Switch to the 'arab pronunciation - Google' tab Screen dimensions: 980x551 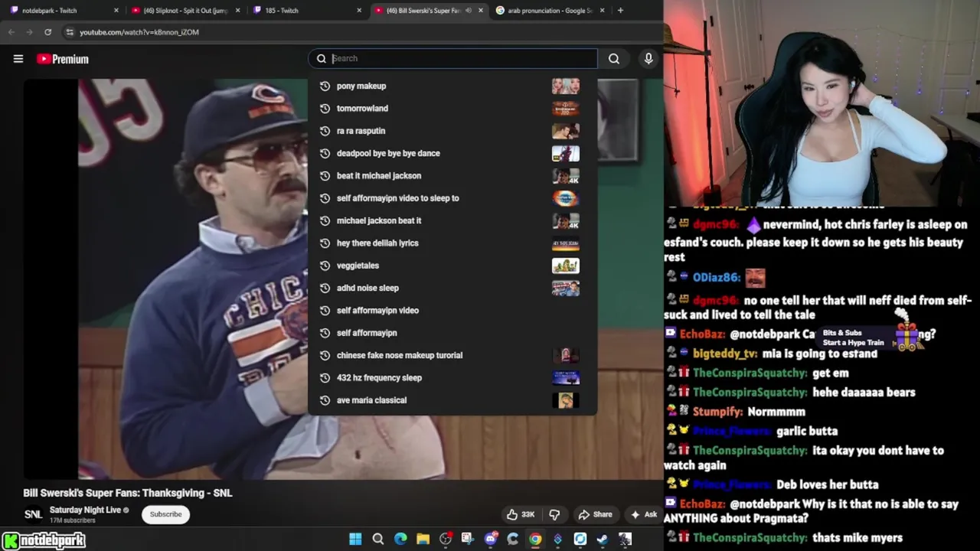pos(550,11)
